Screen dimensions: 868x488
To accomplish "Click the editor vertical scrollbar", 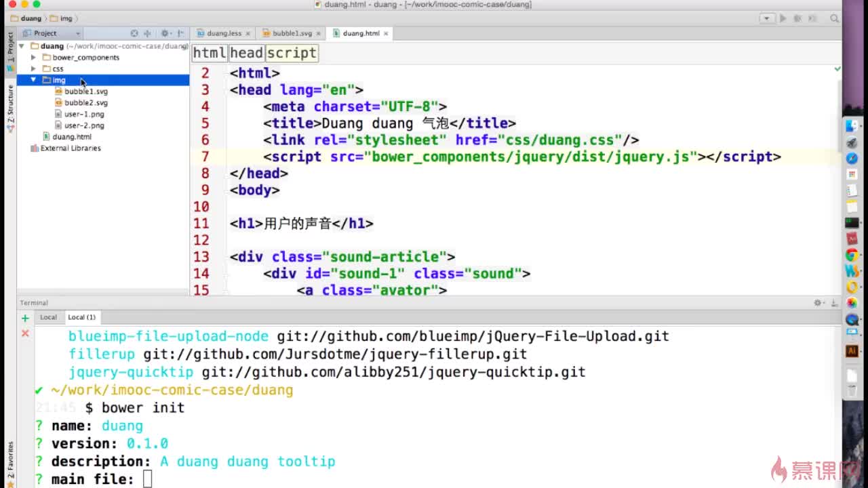I will pos(838,115).
